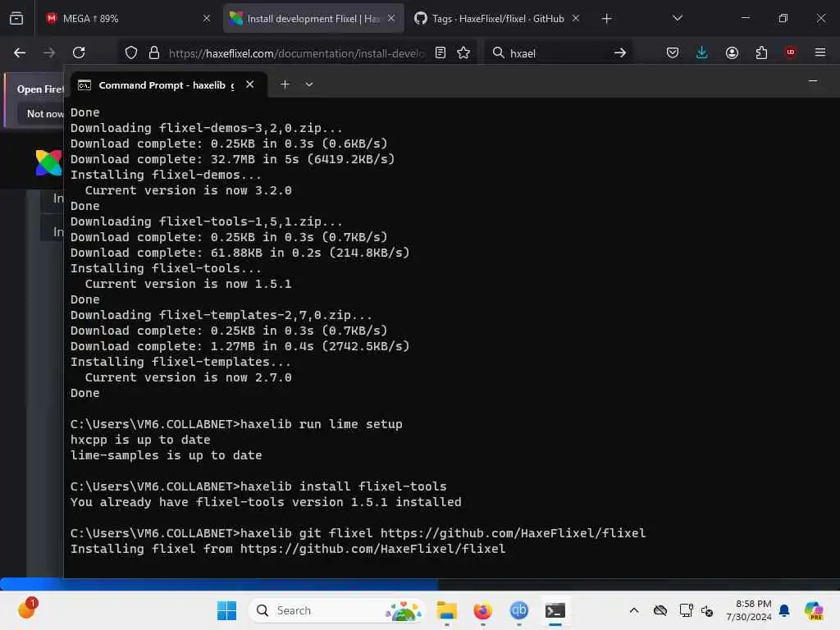Click the 'haxelib git flixel' command line
The height and width of the screenshot is (630, 840).
click(x=358, y=533)
